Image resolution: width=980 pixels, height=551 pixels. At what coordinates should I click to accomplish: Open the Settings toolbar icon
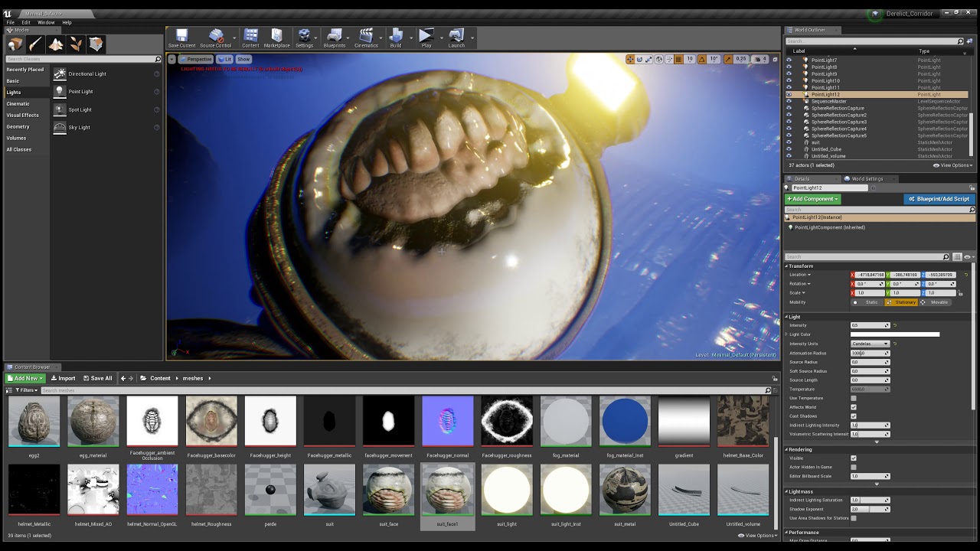[x=304, y=38]
